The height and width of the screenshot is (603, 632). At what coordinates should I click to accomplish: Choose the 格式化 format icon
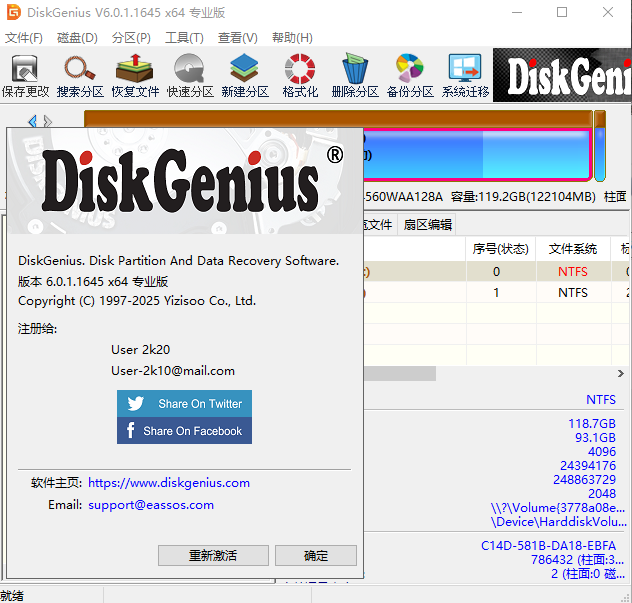click(300, 76)
